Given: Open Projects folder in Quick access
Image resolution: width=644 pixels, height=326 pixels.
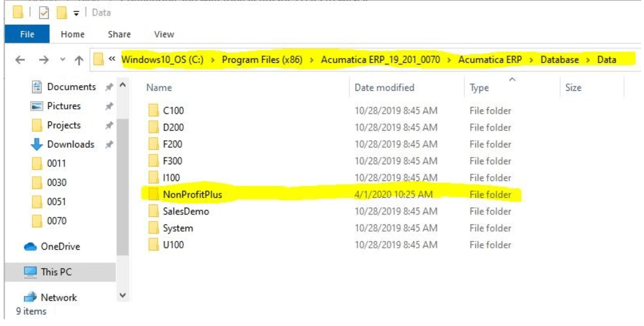Looking at the screenshot, I should pos(64,125).
